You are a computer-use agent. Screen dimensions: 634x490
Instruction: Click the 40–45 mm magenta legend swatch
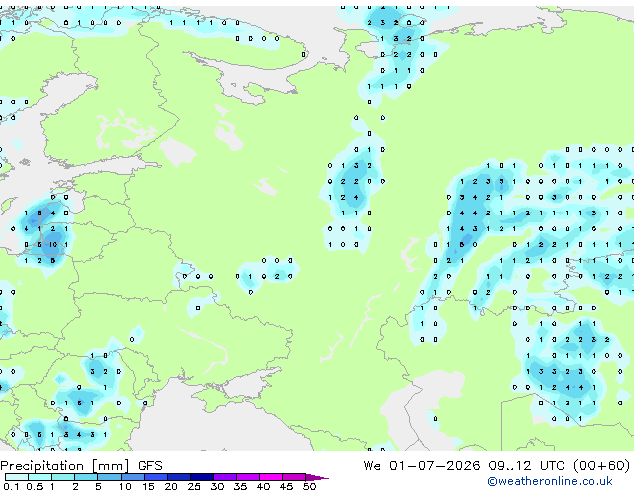coord(271,477)
